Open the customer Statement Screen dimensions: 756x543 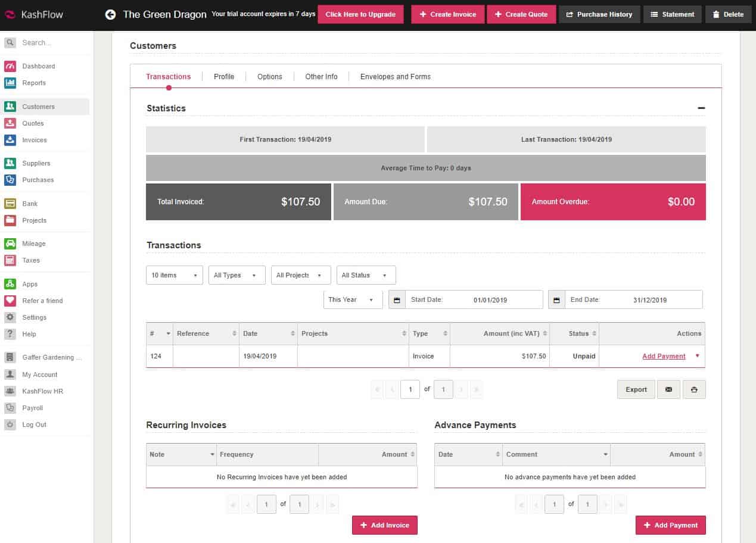tap(673, 14)
